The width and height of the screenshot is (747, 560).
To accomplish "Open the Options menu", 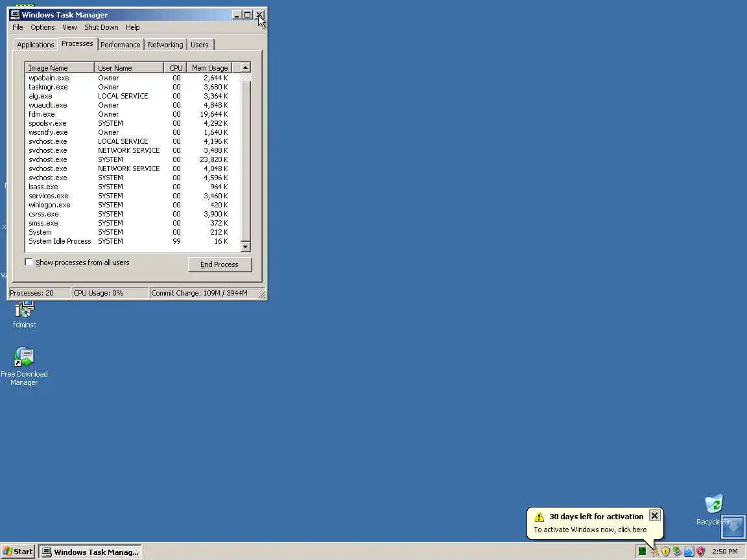I will (43, 27).
